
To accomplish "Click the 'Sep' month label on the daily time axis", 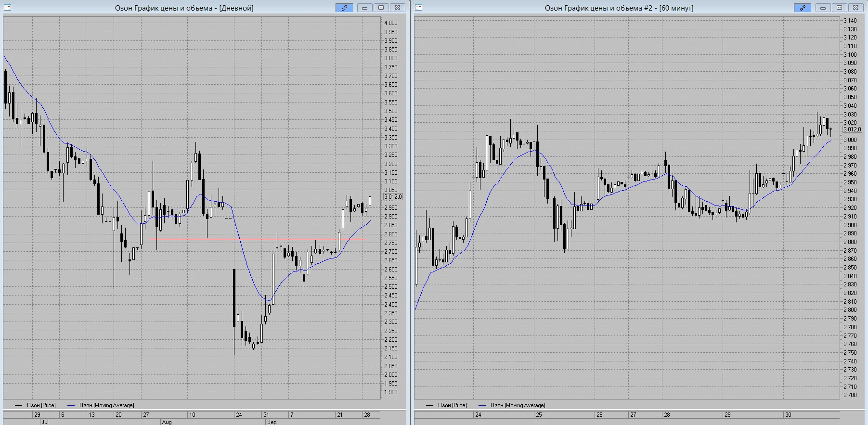I will (x=272, y=422).
